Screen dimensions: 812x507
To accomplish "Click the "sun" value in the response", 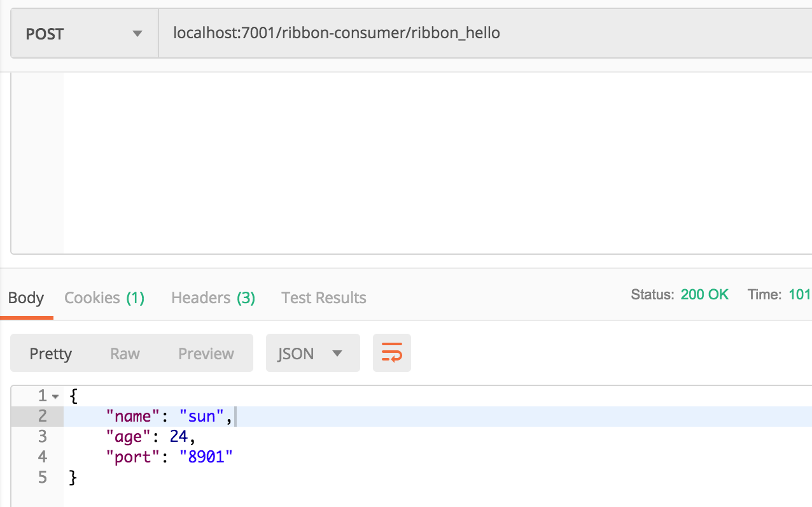I will 202,416.
